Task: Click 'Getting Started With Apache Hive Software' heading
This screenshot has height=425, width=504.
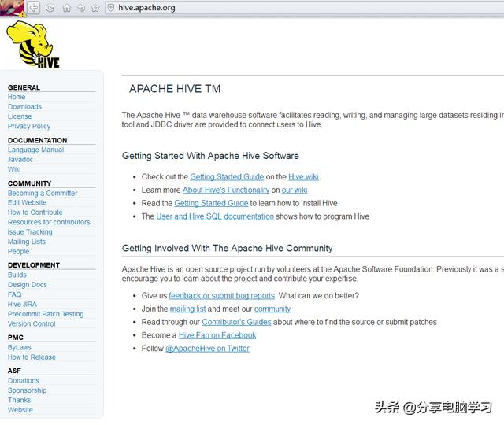Action: click(x=210, y=156)
